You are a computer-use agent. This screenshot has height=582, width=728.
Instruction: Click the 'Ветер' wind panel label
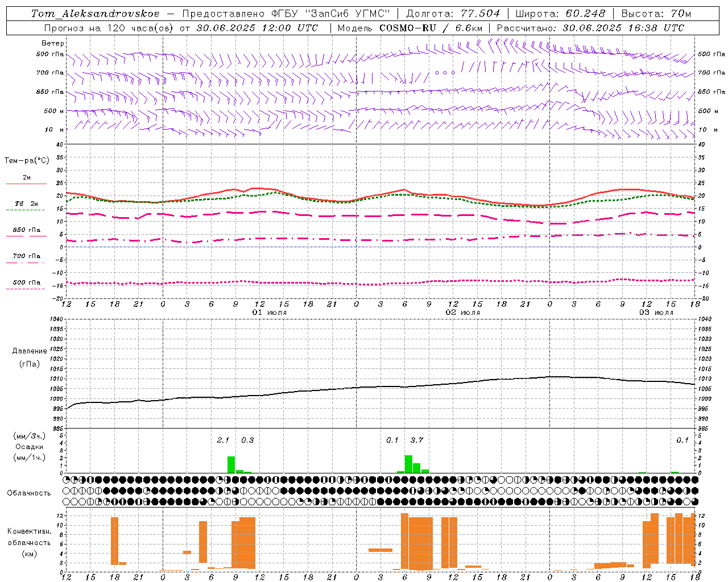[53, 43]
